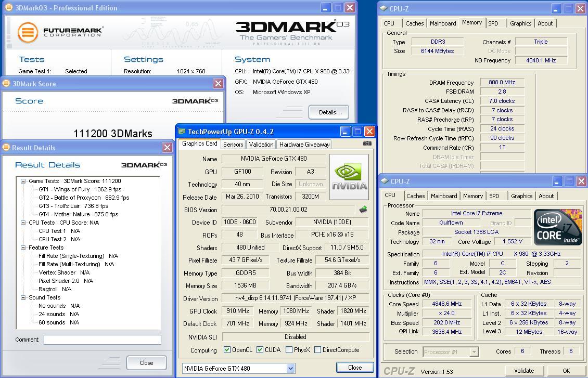The width and height of the screenshot is (588, 378).
Task: Open the GPU selection dropdown in GPU-Z
Action: point(290,368)
